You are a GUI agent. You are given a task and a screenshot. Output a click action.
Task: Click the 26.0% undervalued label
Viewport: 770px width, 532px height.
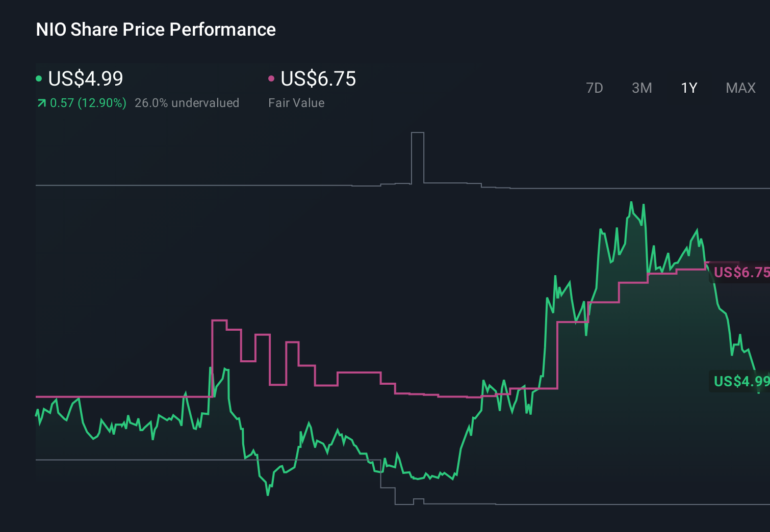187,102
